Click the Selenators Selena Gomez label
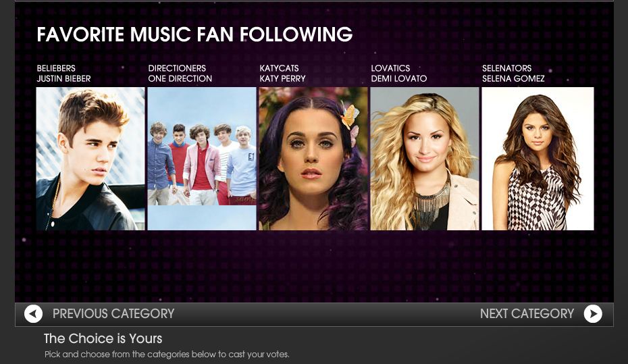628x364 pixels. (513, 74)
